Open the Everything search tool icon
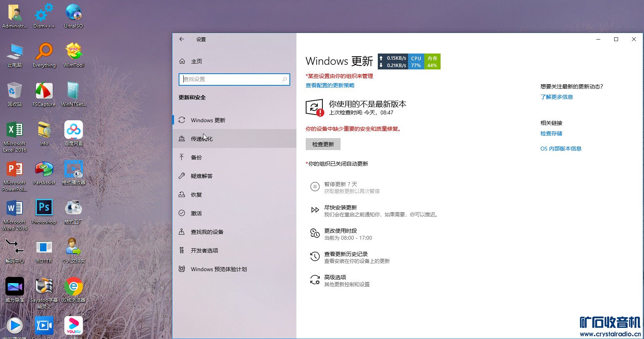This screenshot has height=339, width=644. 44,55
